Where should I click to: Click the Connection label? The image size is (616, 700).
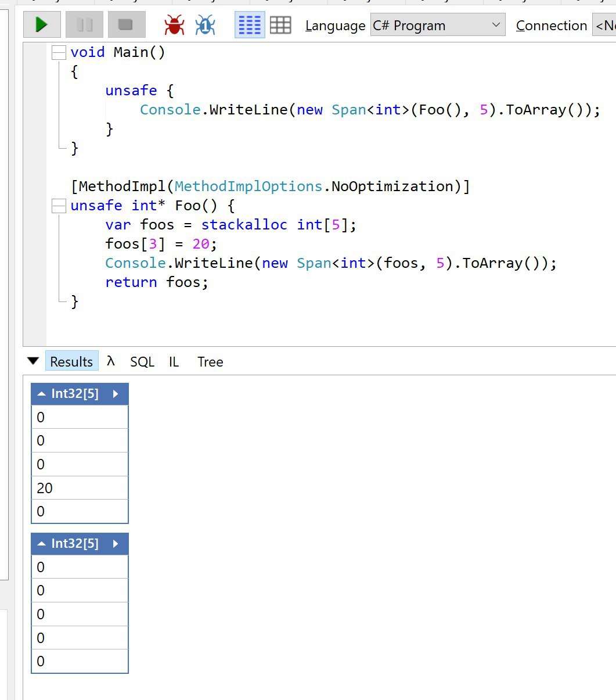point(551,26)
